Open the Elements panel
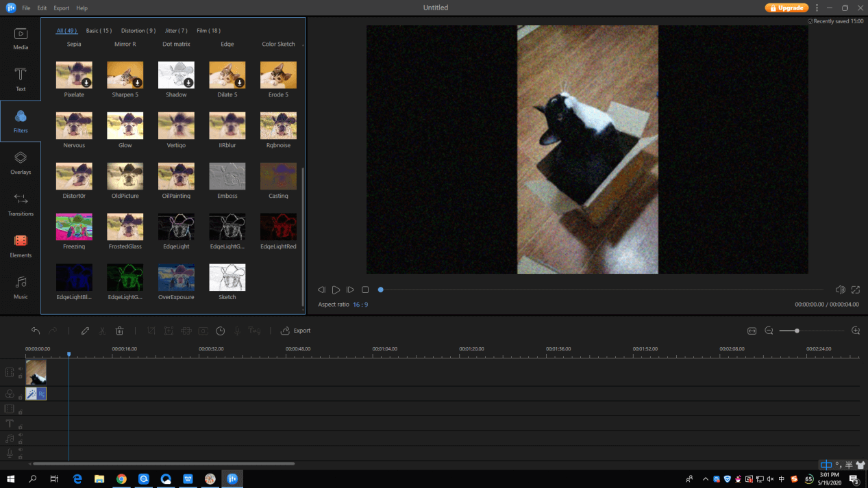This screenshot has height=488, width=868. [21, 246]
